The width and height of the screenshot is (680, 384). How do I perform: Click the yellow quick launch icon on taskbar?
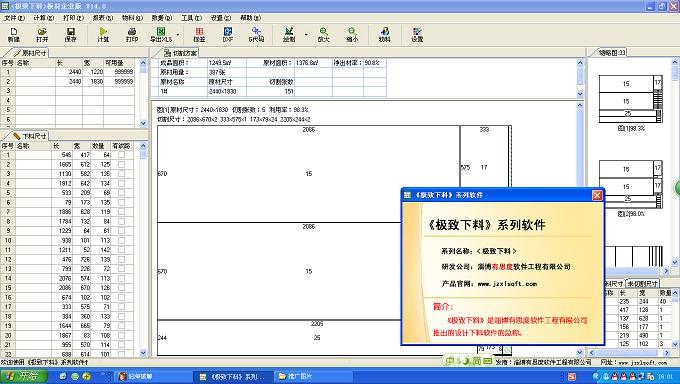[x=86, y=376]
